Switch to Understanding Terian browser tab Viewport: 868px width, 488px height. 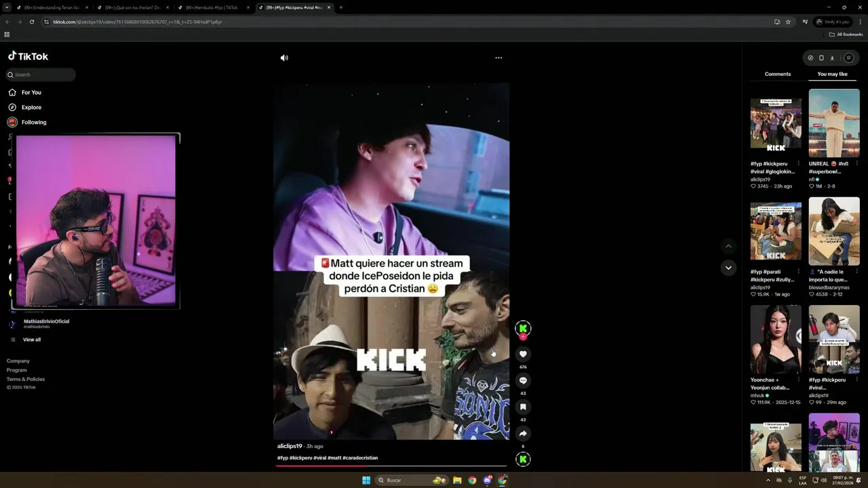pyautogui.click(x=52, y=7)
